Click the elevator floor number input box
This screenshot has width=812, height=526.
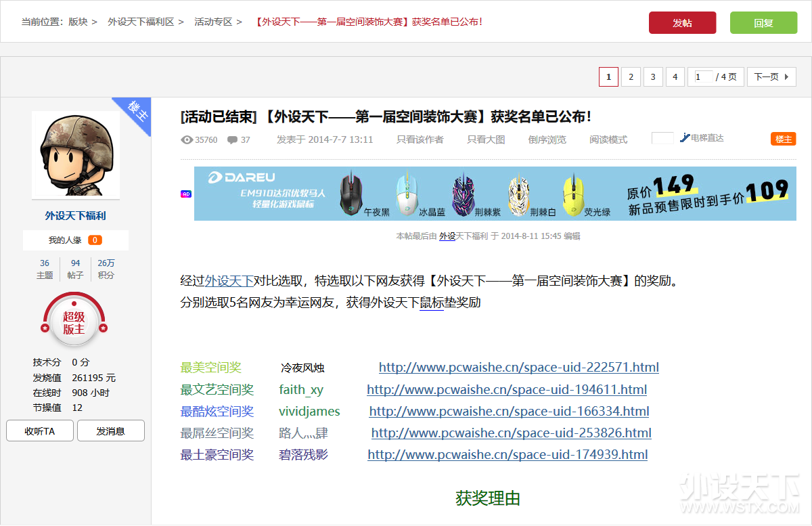[x=662, y=138]
